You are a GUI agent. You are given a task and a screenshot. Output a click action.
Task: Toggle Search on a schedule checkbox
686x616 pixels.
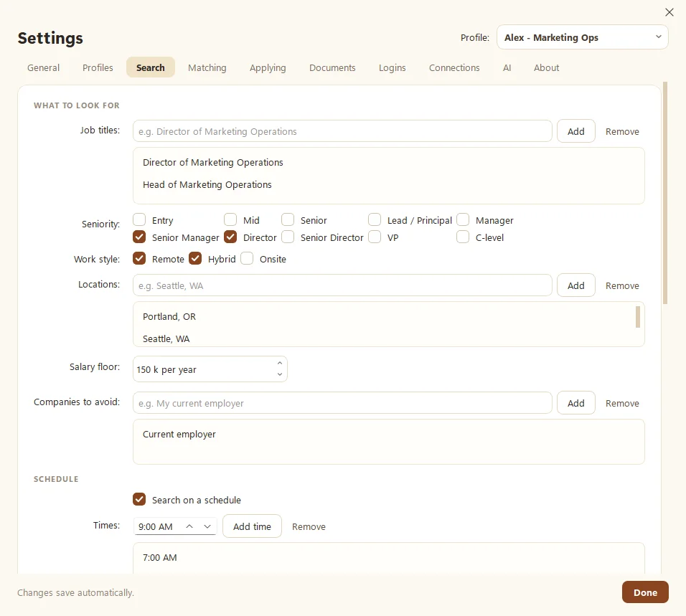coord(139,499)
